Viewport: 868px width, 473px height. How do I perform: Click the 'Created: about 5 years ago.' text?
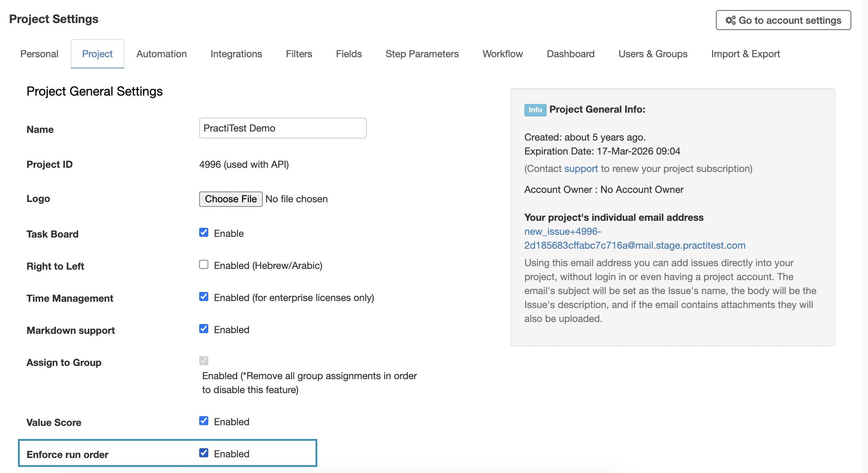pos(585,137)
